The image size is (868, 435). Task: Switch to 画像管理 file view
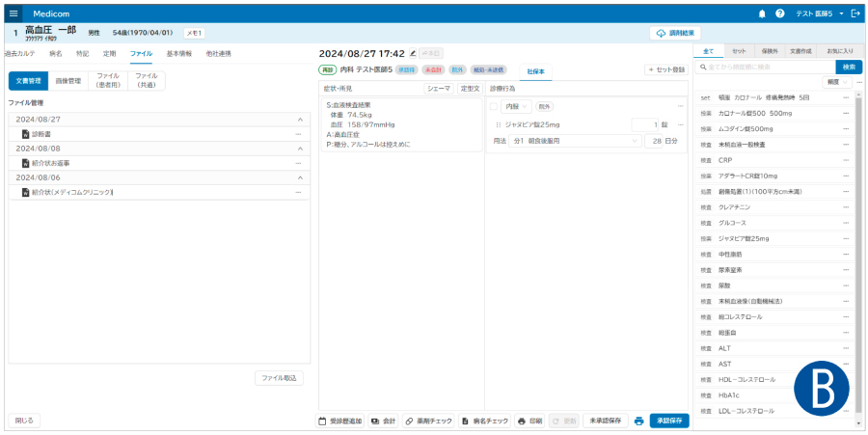[x=68, y=81]
